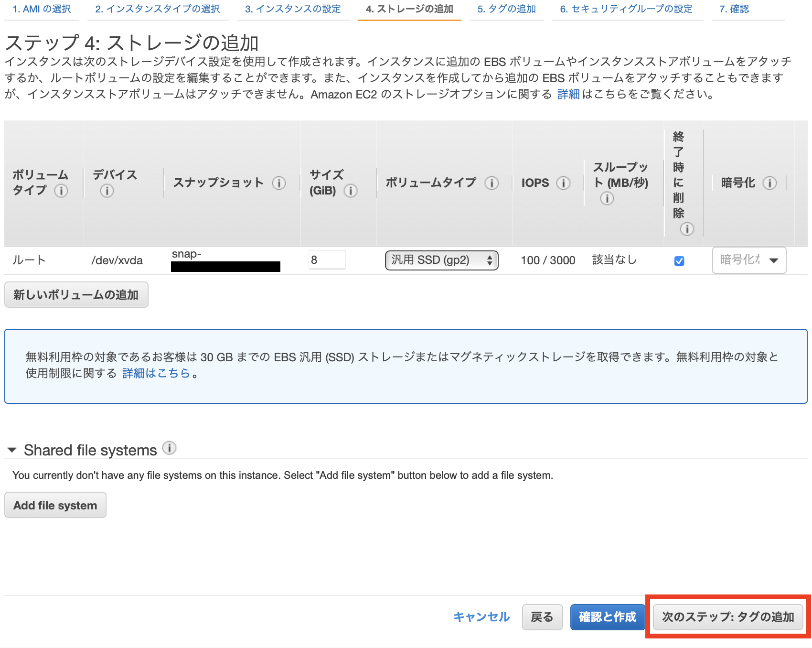Image resolution: width=812 pixels, height=648 pixels.
Task: Switch to the 5. タグの追加 step tab
Action: coord(506,9)
